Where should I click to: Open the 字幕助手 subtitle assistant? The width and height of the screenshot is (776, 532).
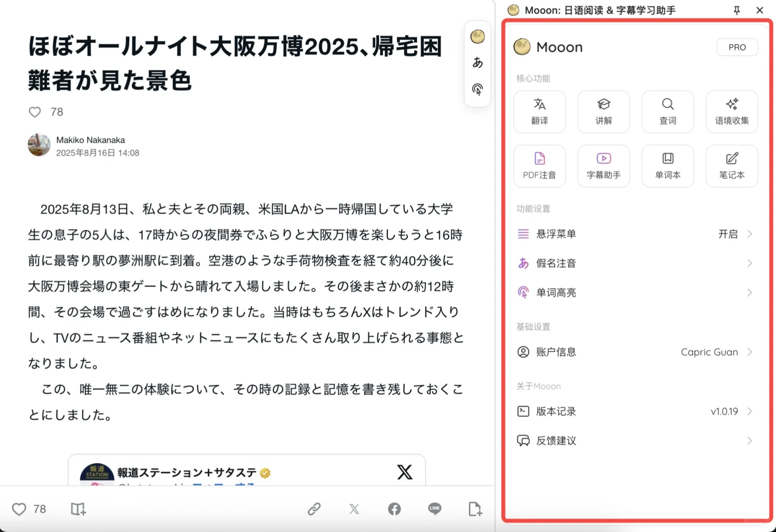pyautogui.click(x=603, y=166)
